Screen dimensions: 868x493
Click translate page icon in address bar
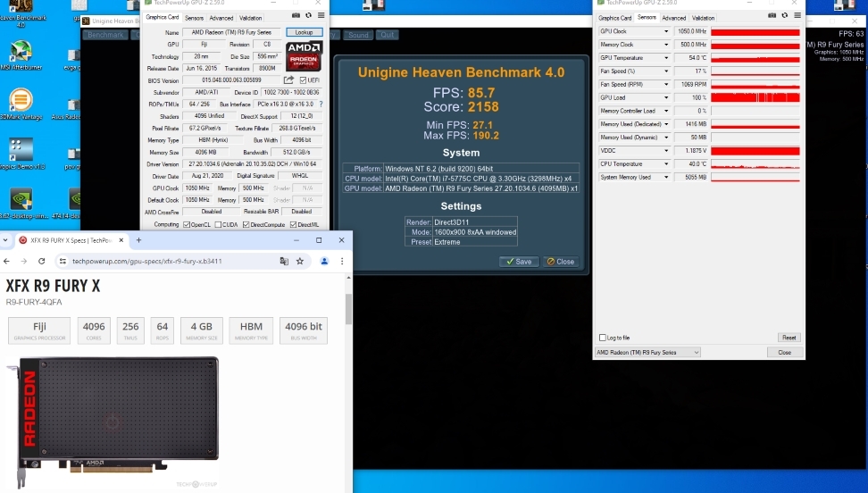pos(284,261)
